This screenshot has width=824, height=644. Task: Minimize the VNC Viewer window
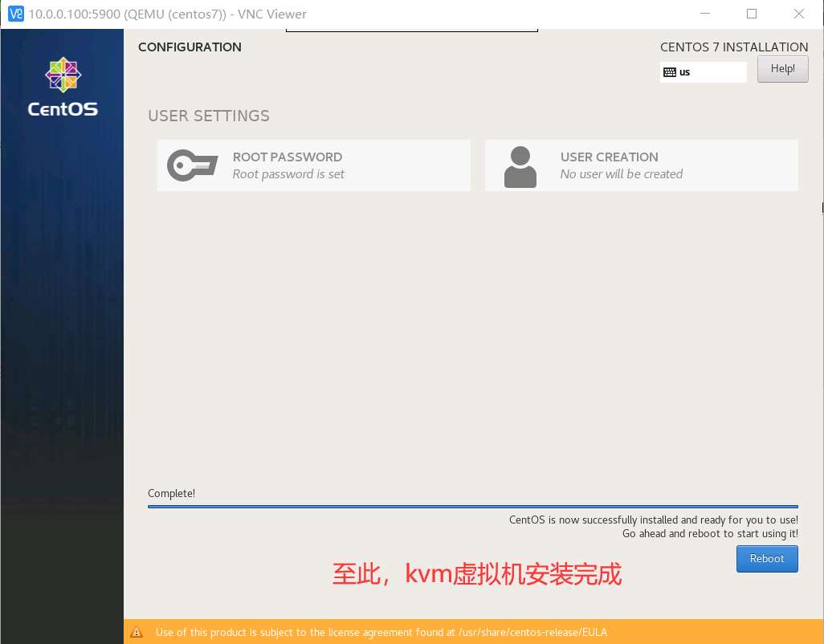(705, 14)
